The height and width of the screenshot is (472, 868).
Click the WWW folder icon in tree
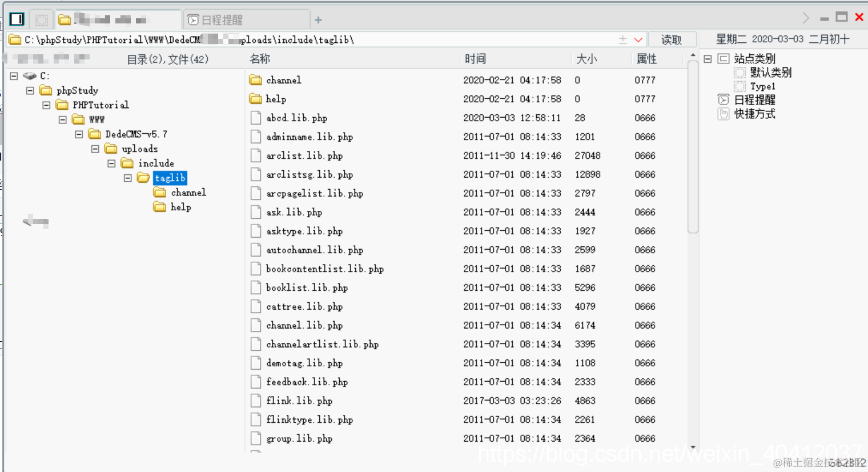78,119
